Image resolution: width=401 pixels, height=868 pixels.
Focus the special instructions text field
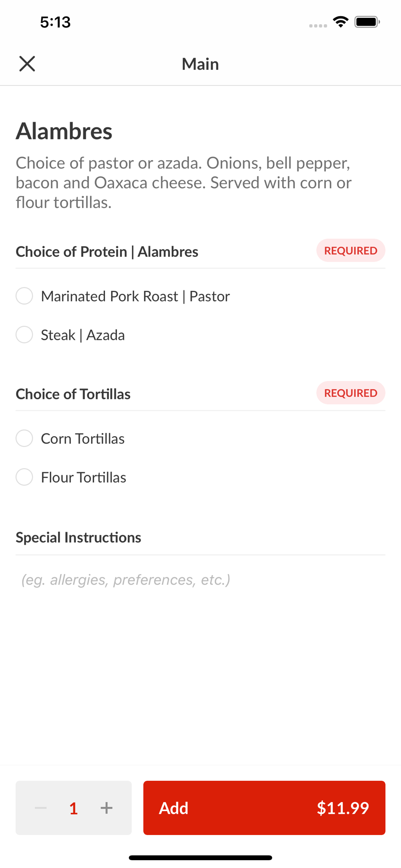coord(200,580)
